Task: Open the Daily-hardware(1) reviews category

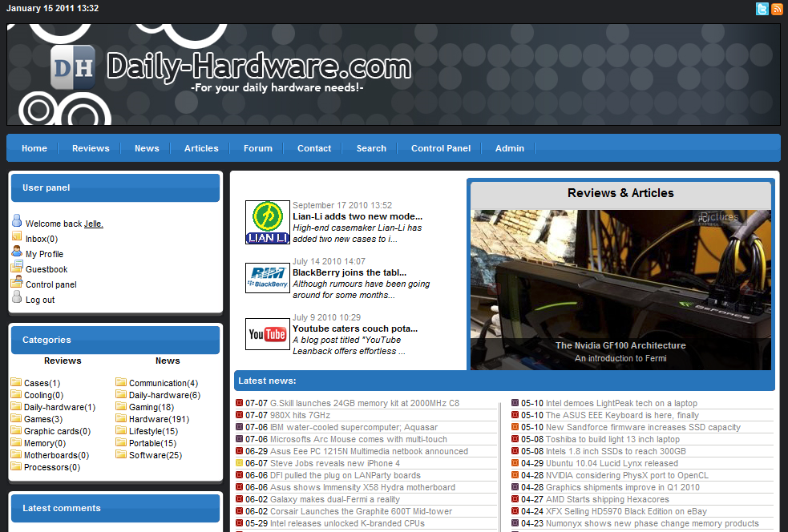Action: [59, 407]
